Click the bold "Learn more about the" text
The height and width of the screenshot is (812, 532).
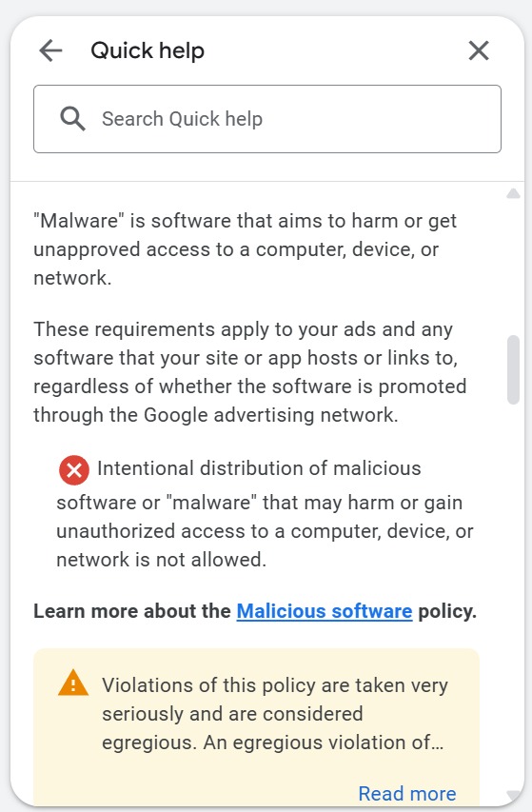[132, 611]
